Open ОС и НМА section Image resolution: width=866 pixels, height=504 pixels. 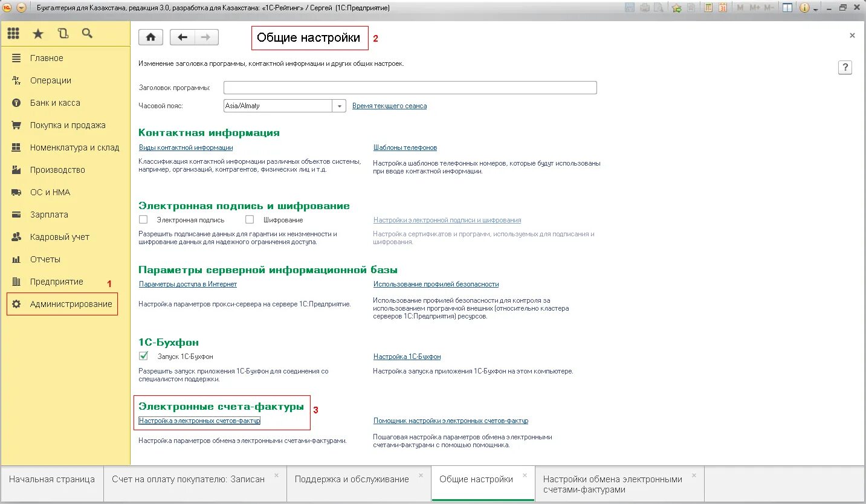click(65, 192)
